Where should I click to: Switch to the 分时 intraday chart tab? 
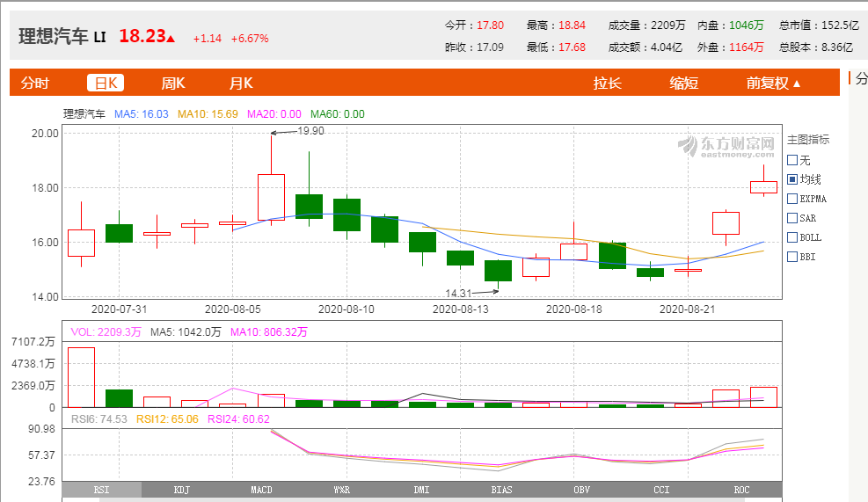click(x=35, y=84)
